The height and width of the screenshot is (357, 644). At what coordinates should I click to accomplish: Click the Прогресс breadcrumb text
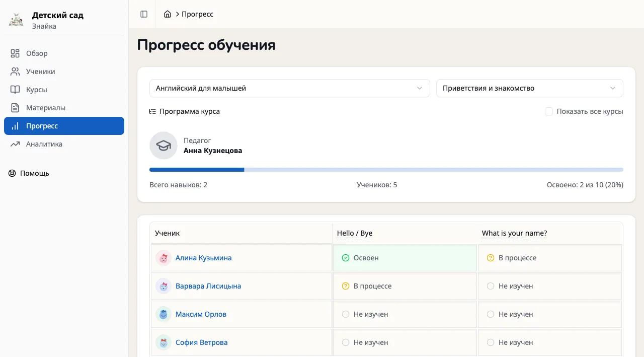pyautogui.click(x=198, y=14)
